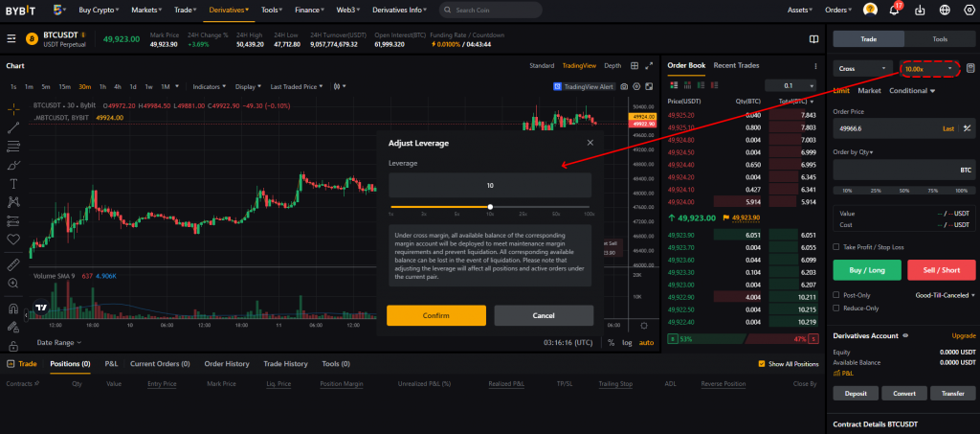
Task: Open the Good-Till-Canceled dropdown
Action: click(x=945, y=294)
